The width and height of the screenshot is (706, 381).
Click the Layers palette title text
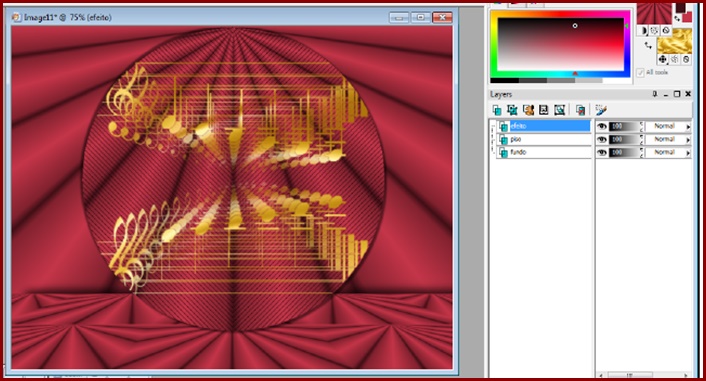(501, 94)
